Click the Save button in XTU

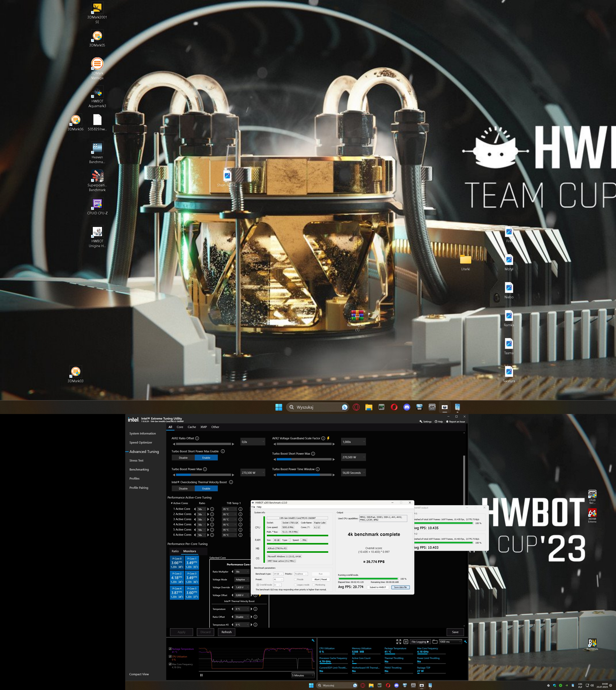455,632
